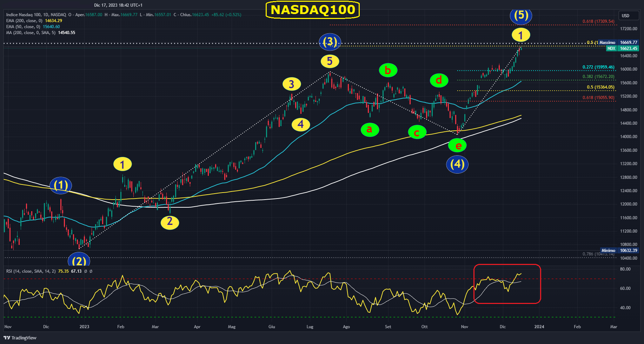Click the NASDAQ100 title label
The height and width of the screenshot is (344, 644).
coord(313,10)
